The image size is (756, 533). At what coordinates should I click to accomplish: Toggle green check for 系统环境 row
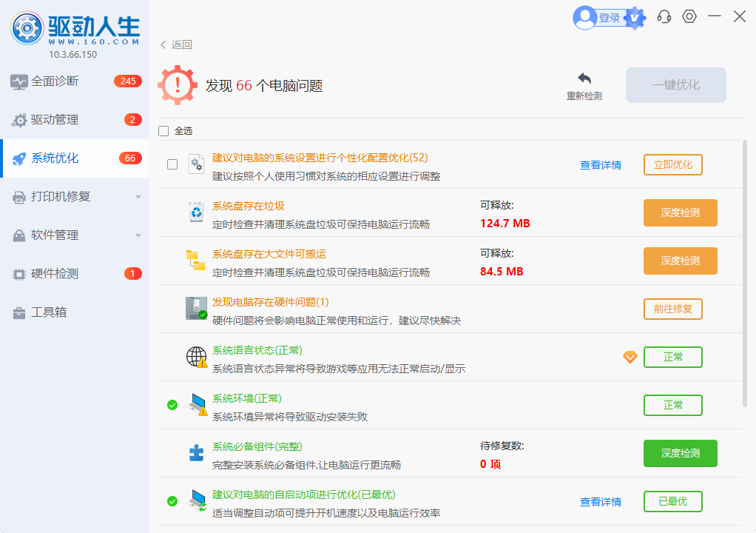pos(172,405)
